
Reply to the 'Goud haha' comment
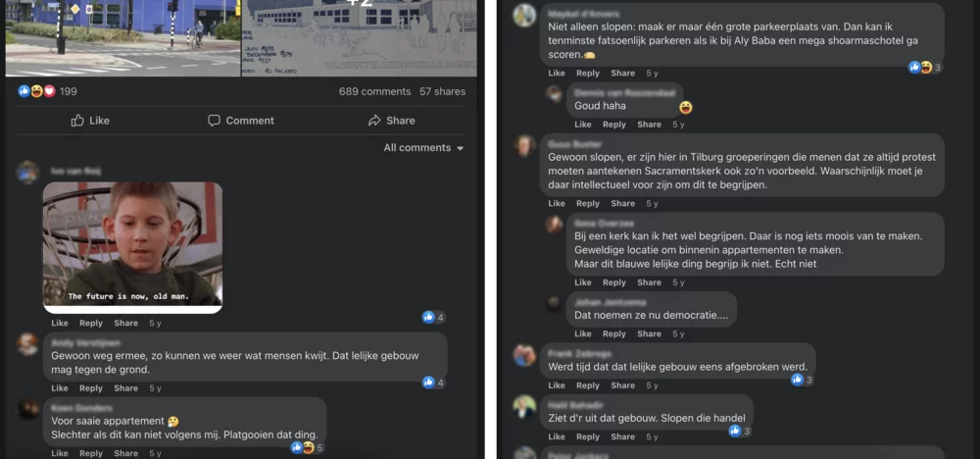coord(613,125)
